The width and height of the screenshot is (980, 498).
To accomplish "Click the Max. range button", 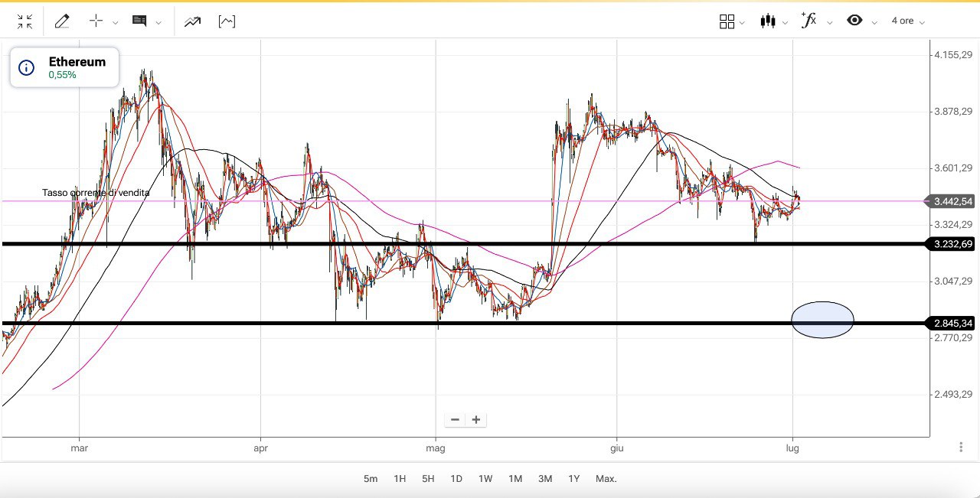I will coord(606,479).
